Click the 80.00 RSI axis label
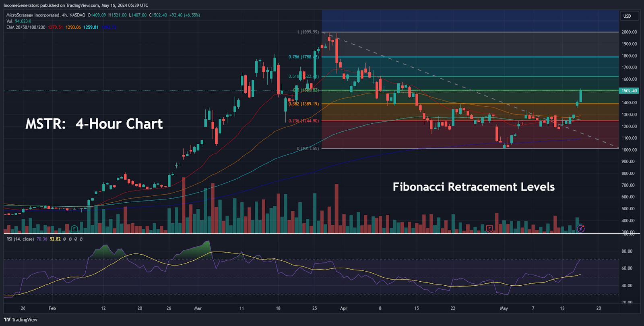644x326 pixels. 627,251
